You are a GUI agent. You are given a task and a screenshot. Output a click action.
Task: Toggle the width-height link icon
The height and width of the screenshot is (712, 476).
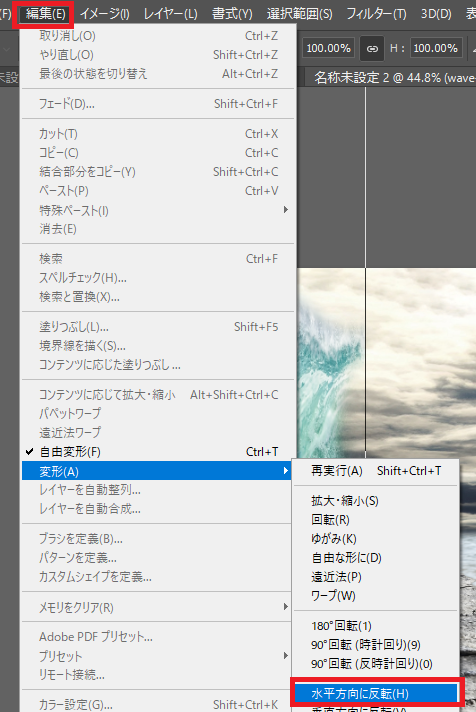[372, 48]
